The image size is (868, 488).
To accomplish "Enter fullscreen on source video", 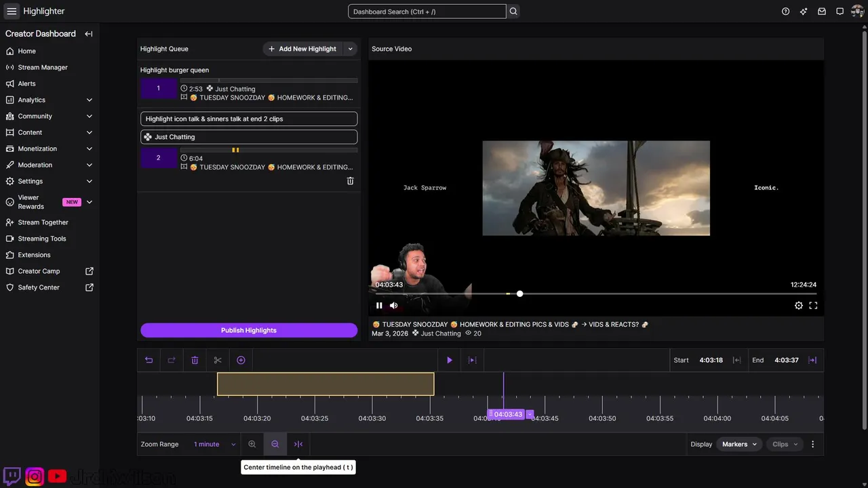I will point(813,306).
